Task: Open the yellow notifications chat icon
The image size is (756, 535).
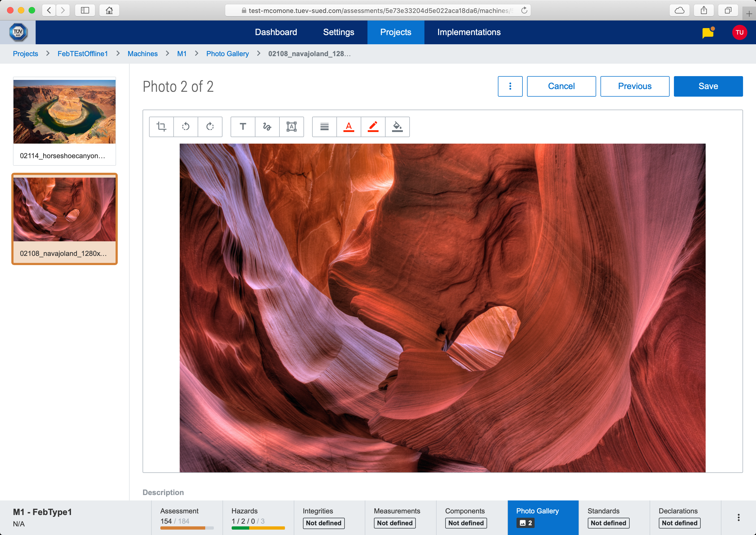Action: [x=708, y=33]
